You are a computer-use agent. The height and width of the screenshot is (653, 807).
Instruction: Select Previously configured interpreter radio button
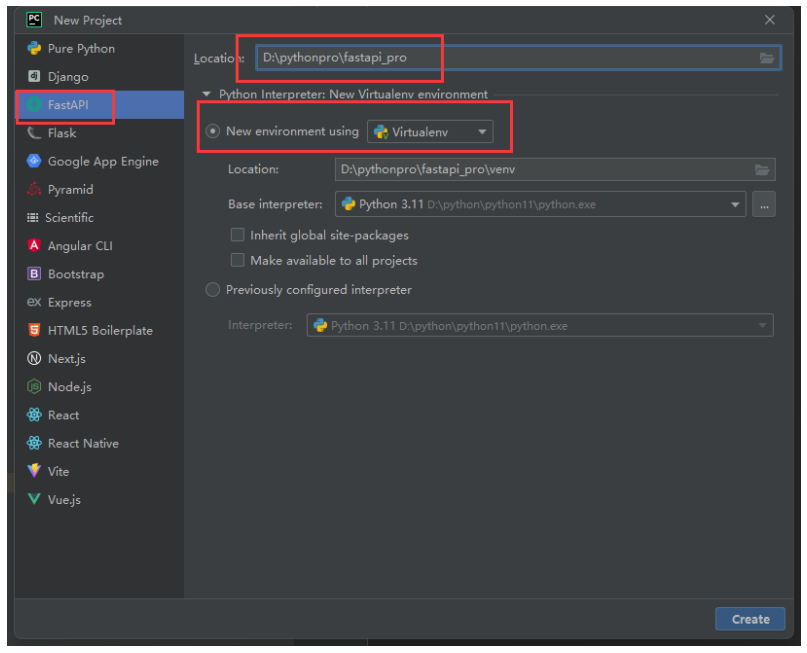click(x=213, y=290)
